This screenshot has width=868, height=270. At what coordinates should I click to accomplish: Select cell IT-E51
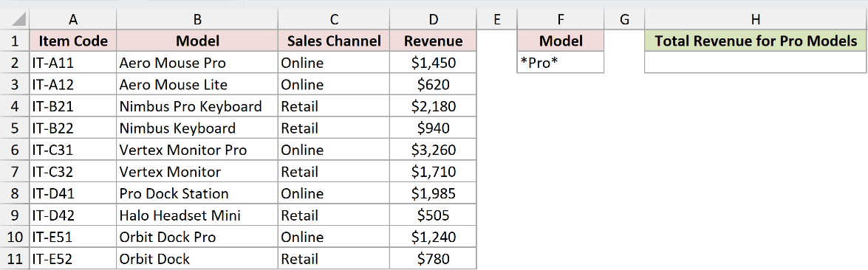pyautogui.click(x=72, y=237)
